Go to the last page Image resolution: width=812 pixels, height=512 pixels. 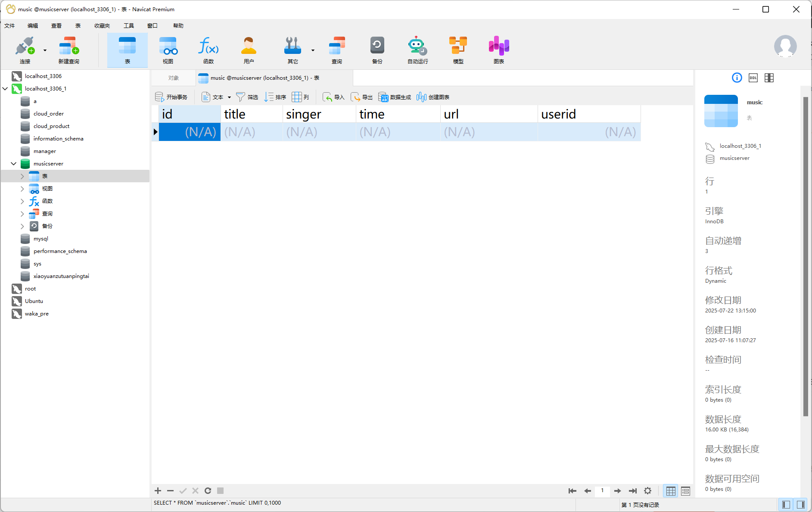pos(633,491)
